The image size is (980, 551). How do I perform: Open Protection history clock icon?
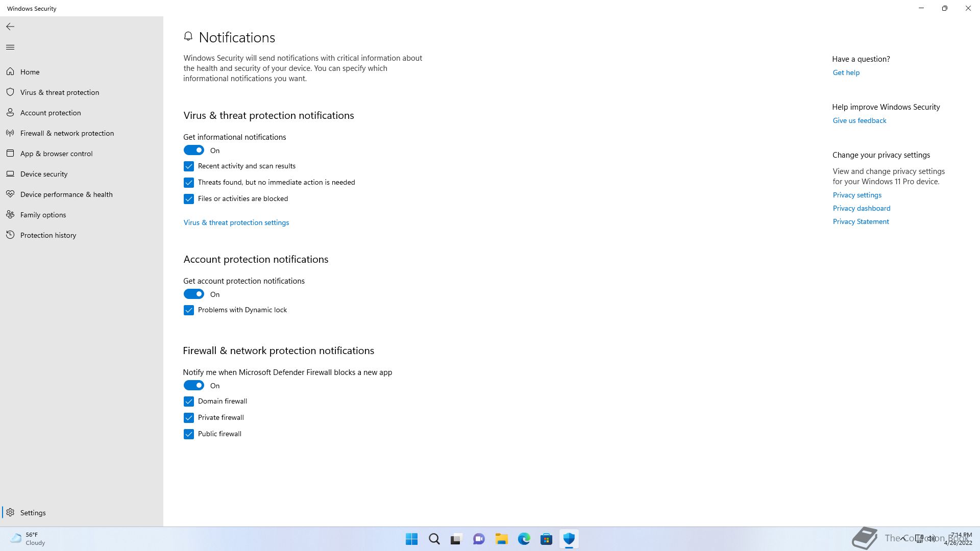(x=10, y=235)
